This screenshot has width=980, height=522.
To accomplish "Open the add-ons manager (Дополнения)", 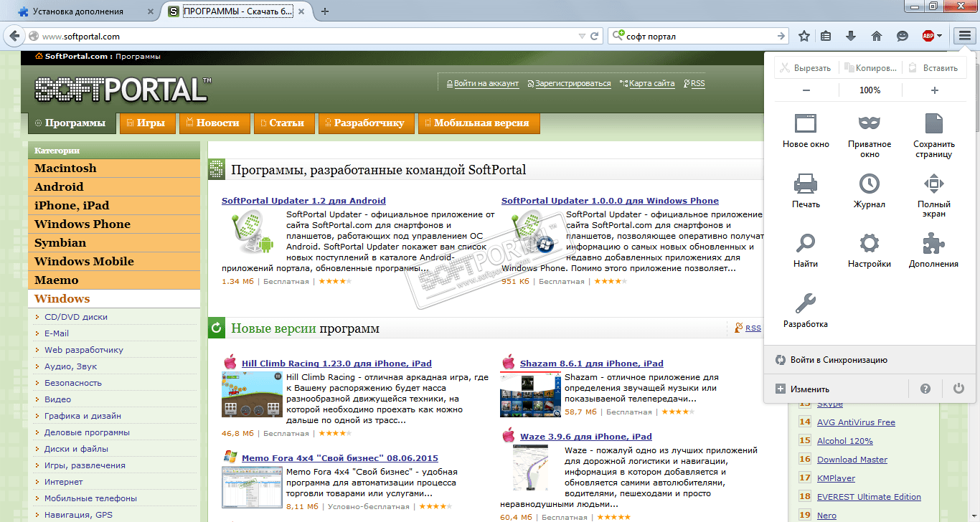I will pyautogui.click(x=933, y=250).
